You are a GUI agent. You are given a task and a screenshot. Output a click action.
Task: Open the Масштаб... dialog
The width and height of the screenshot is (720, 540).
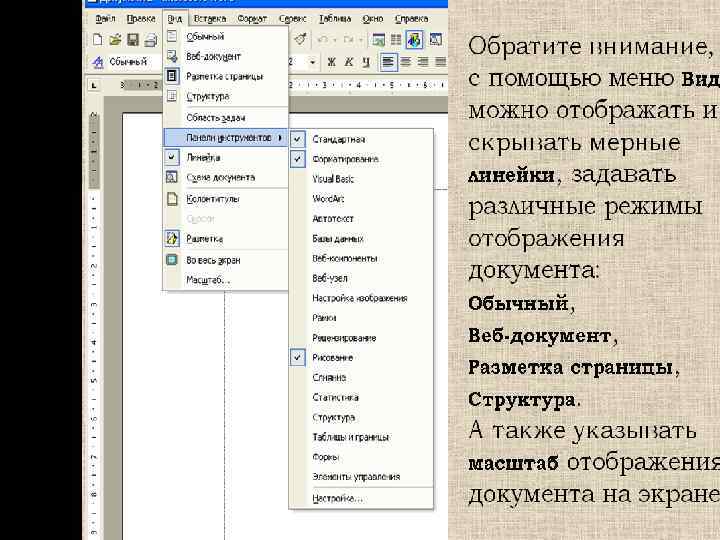click(226, 280)
